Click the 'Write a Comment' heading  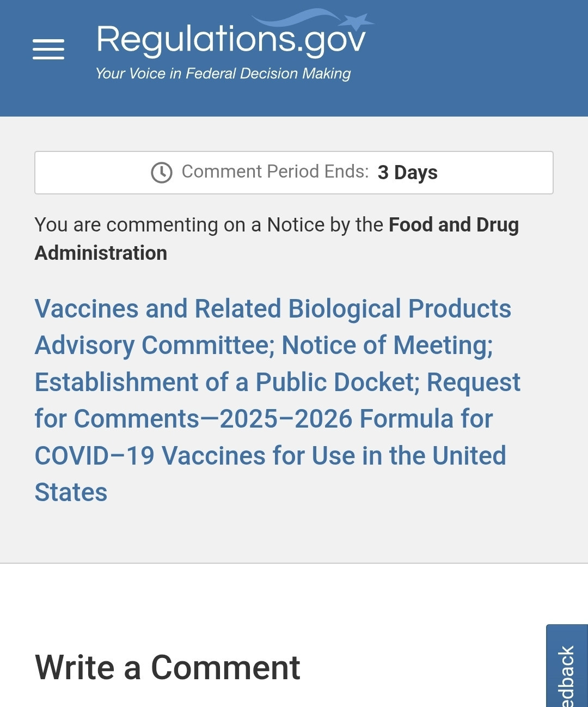tap(168, 667)
